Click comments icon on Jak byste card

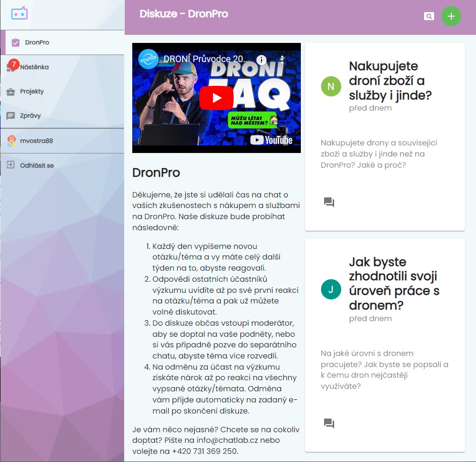tap(329, 424)
